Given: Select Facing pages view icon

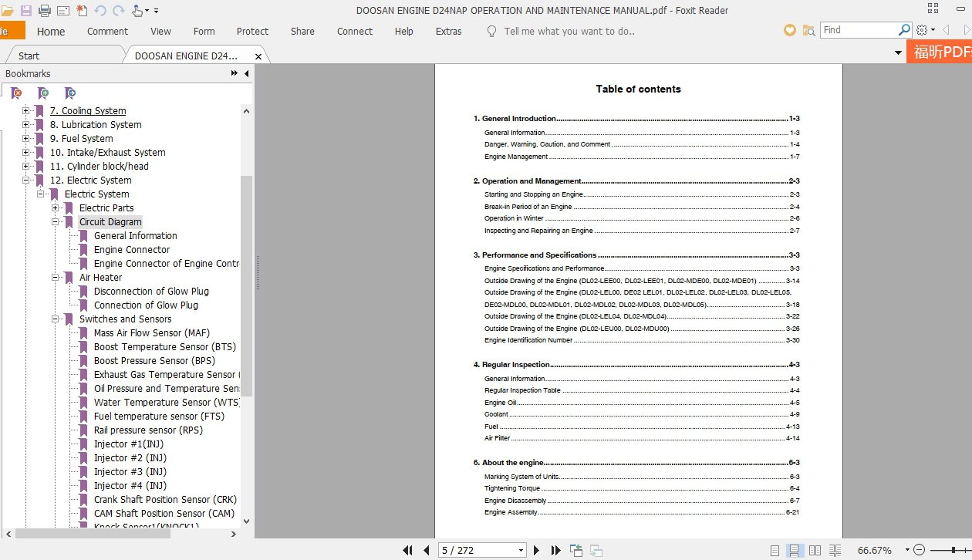Looking at the screenshot, I should tap(815, 551).
